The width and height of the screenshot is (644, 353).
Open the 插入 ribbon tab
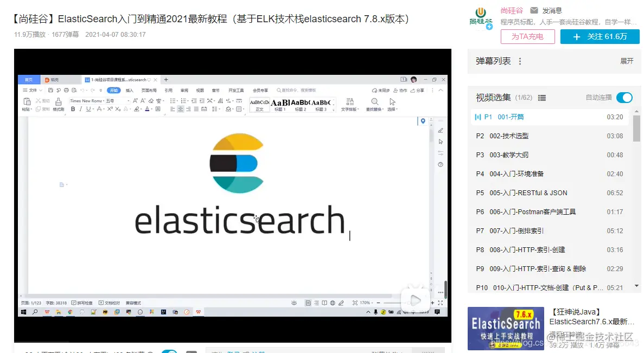pos(129,91)
